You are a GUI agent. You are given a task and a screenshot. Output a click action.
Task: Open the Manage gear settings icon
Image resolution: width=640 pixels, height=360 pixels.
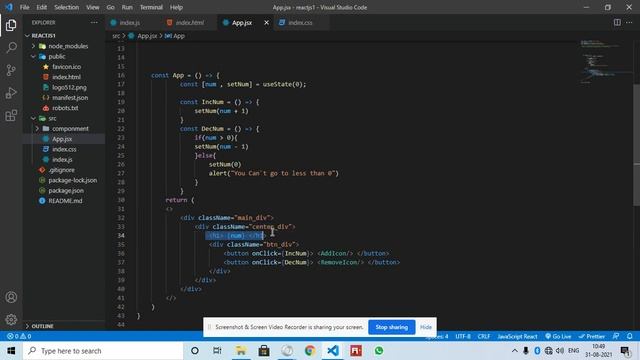click(x=11, y=319)
